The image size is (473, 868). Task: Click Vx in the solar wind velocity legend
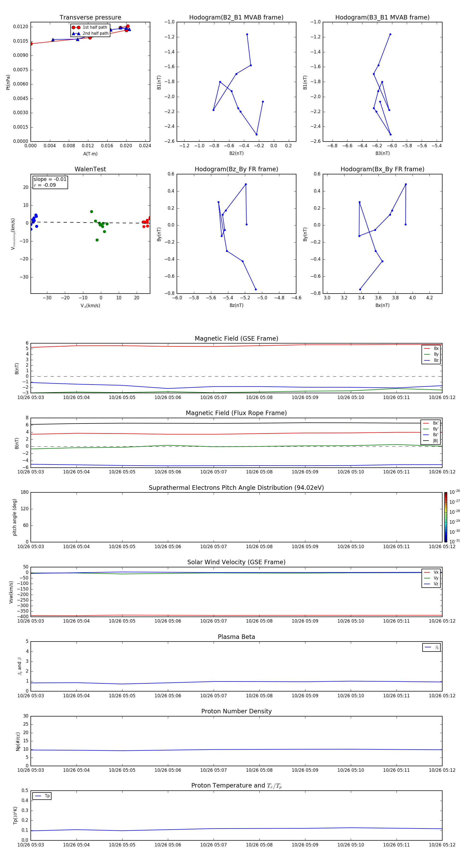coord(431,572)
